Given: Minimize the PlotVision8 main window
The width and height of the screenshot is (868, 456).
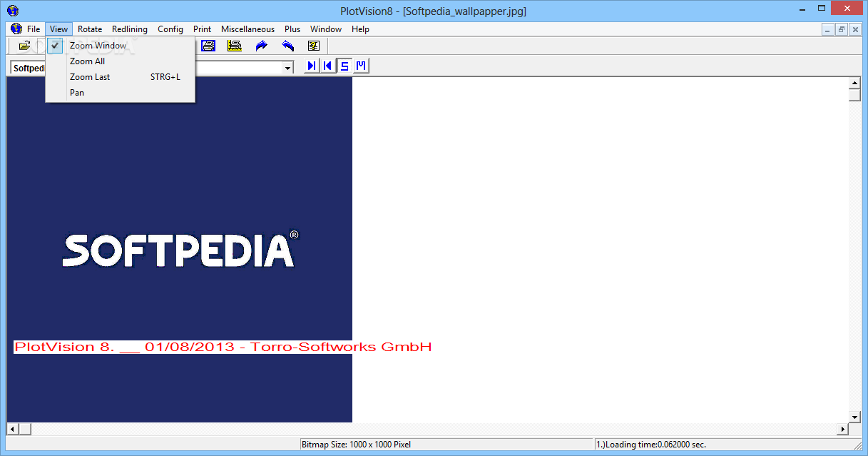Looking at the screenshot, I should (x=802, y=9).
